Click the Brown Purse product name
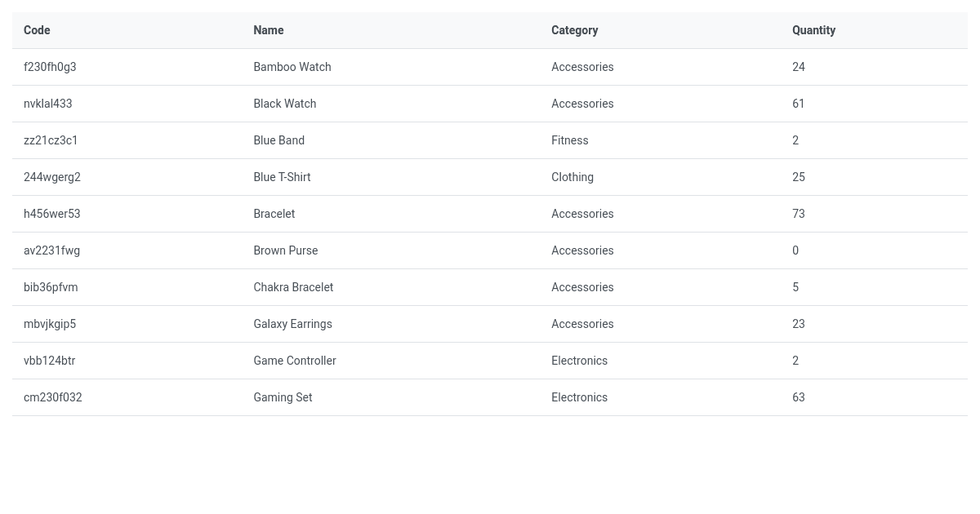 click(285, 250)
